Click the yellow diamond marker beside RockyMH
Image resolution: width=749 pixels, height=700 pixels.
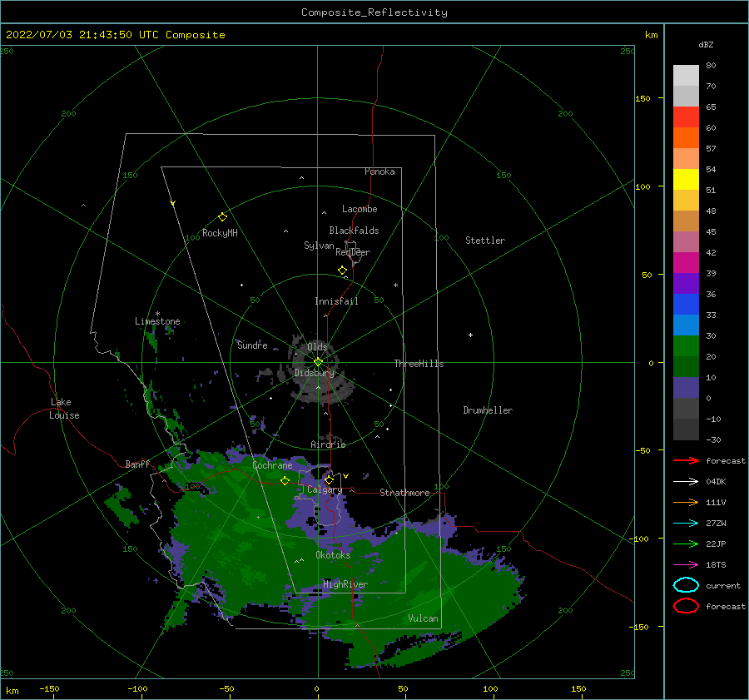click(x=222, y=217)
